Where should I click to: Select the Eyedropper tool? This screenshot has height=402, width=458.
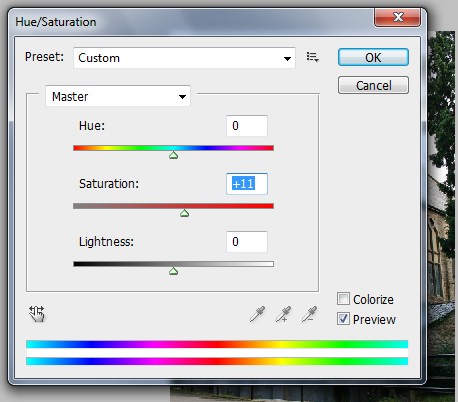tap(257, 314)
